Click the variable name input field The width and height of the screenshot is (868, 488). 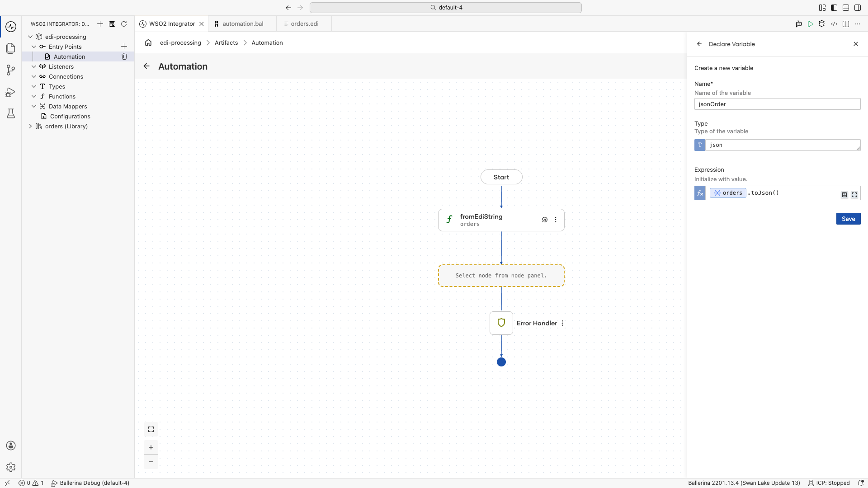(x=777, y=104)
